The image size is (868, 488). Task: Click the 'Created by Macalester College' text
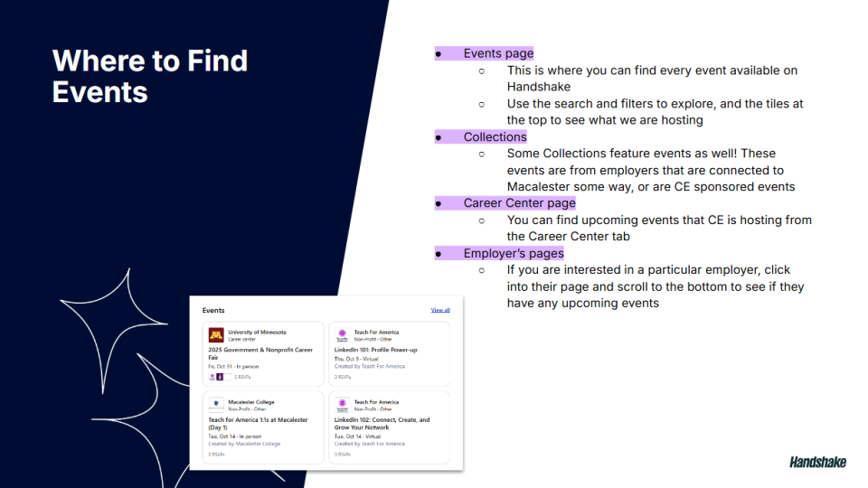[244, 444]
